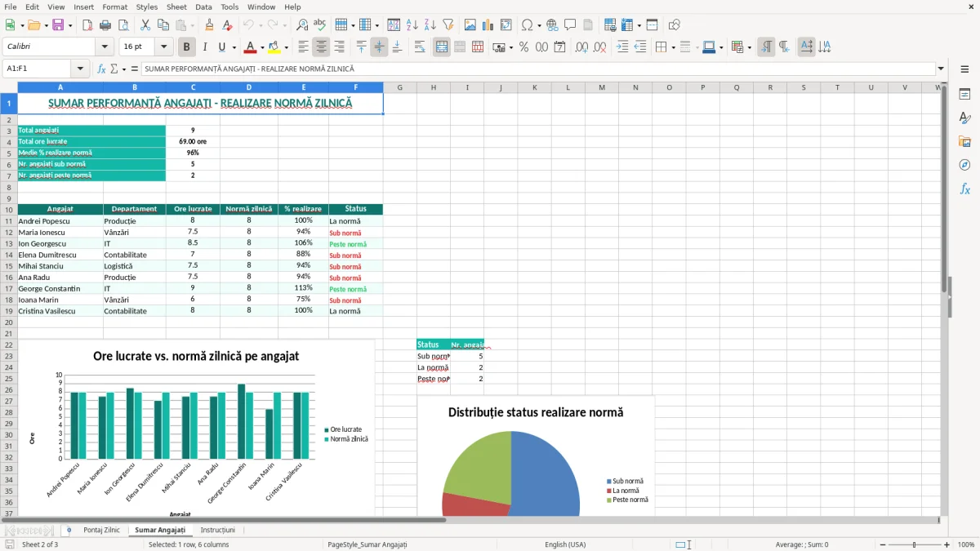
Task: Insert a pivot table icon
Action: (506, 25)
